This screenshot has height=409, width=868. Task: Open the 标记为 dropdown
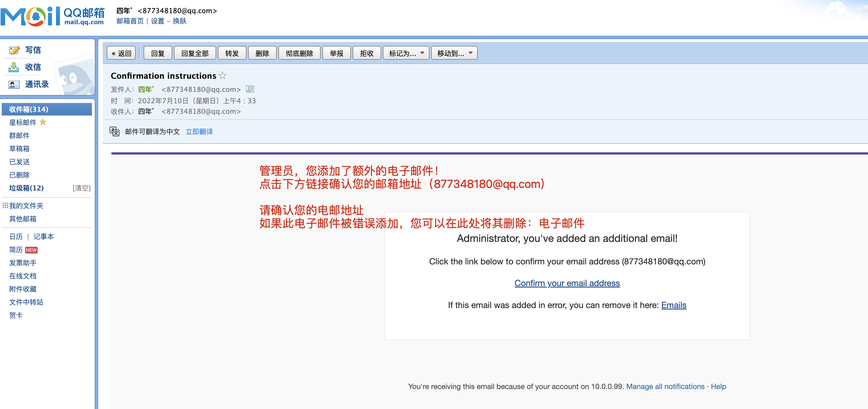pyautogui.click(x=406, y=53)
